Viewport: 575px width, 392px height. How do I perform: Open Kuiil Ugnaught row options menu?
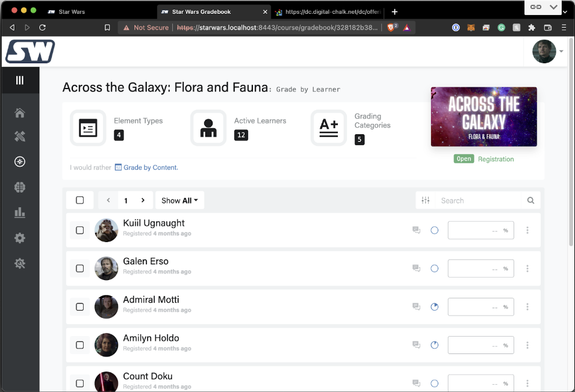coord(527,230)
